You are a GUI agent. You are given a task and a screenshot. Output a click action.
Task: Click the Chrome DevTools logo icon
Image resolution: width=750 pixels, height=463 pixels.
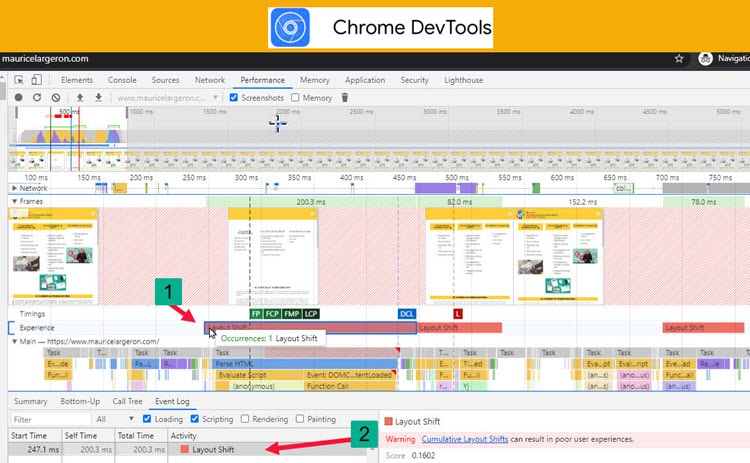coord(290,27)
